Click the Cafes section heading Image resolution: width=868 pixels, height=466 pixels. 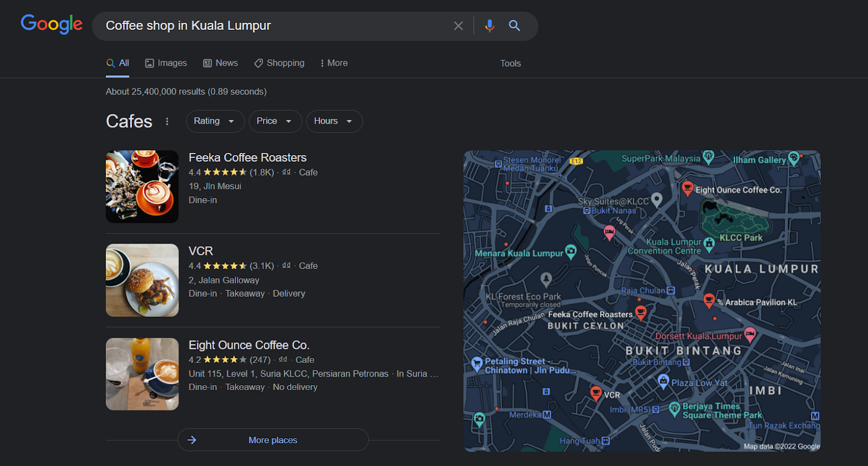click(x=129, y=121)
